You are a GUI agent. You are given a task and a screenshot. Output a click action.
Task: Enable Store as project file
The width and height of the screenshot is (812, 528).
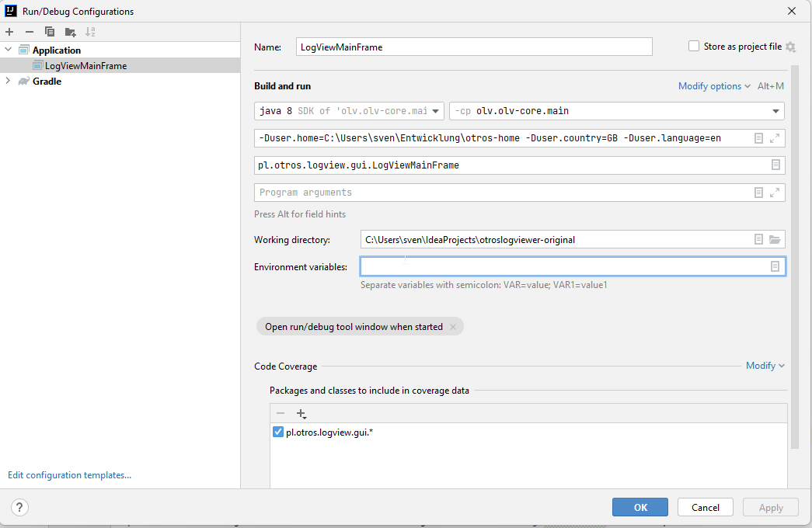pyautogui.click(x=693, y=46)
